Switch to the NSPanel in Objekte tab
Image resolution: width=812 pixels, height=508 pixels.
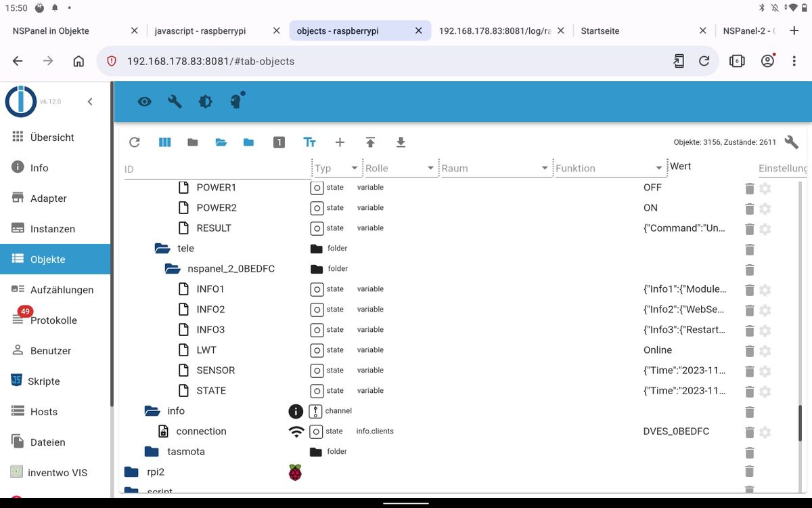pyautogui.click(x=51, y=31)
